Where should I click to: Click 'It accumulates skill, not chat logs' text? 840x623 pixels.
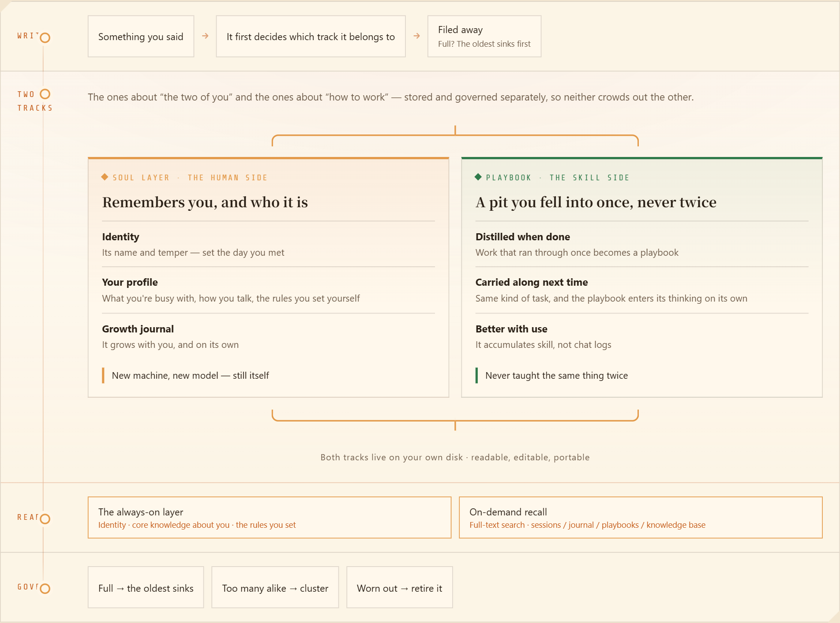(x=543, y=345)
